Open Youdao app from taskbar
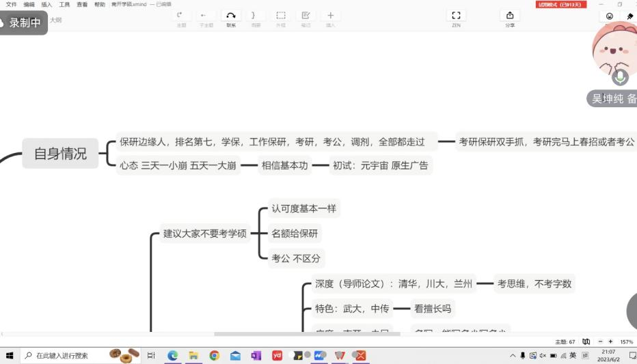The width and height of the screenshot is (637, 364). point(277,356)
